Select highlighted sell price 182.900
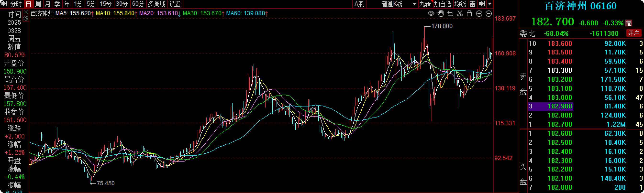Viewport: 644px width, 193px height. (560, 106)
